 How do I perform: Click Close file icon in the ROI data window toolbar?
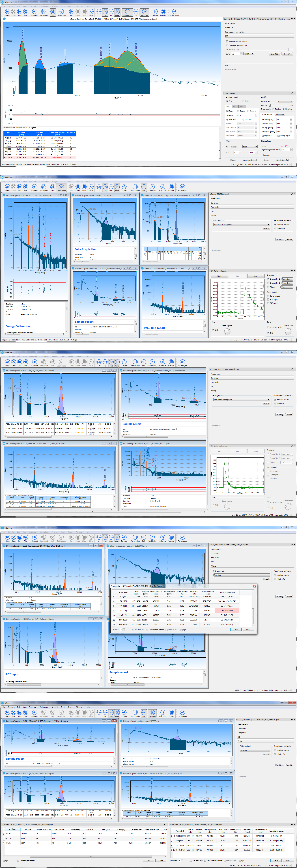point(13,713)
